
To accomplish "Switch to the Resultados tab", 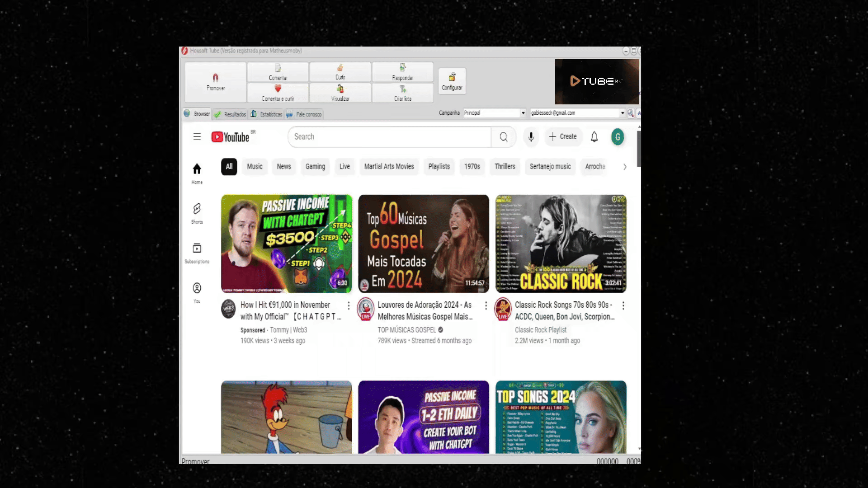I will (x=230, y=114).
